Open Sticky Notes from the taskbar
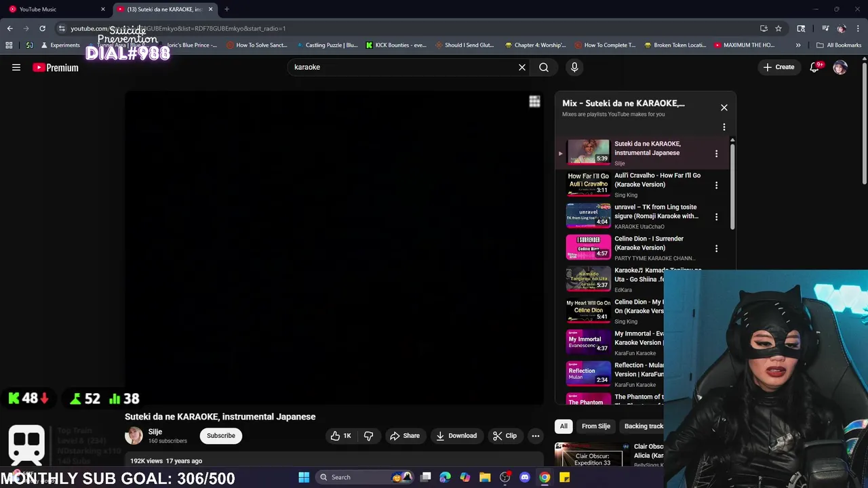The height and width of the screenshot is (488, 868). click(564, 477)
